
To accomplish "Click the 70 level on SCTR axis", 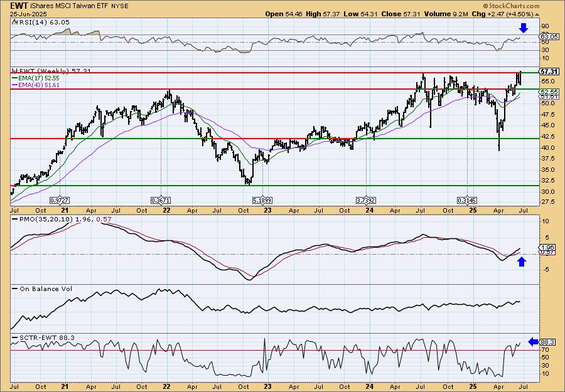I will pos(545,349).
